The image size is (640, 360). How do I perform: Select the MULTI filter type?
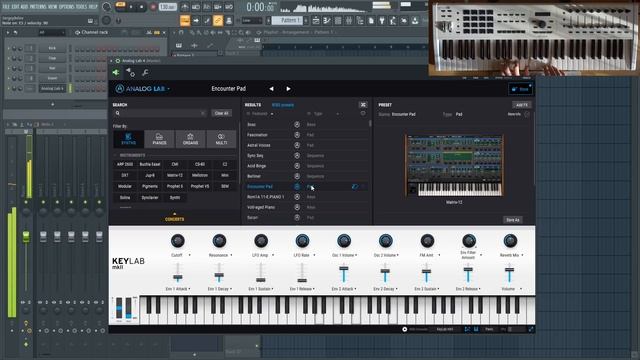pos(221,139)
